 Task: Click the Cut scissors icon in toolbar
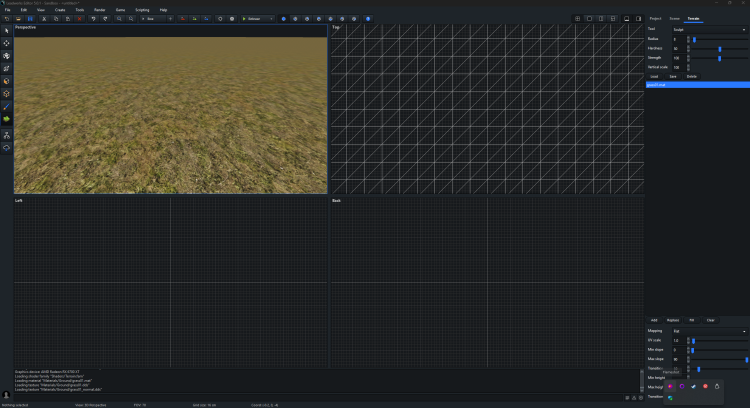(43, 18)
